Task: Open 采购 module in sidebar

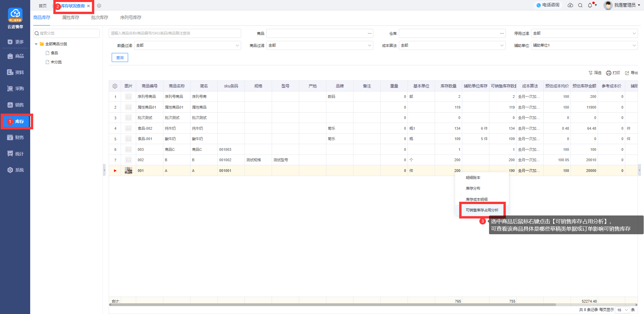Action: (15, 88)
